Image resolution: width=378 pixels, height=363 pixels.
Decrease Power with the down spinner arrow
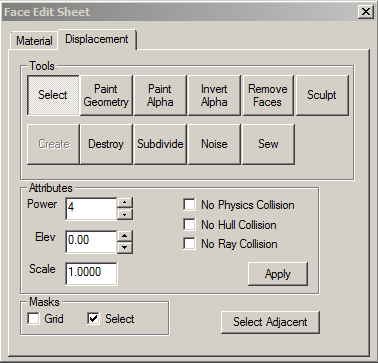[x=125, y=214]
